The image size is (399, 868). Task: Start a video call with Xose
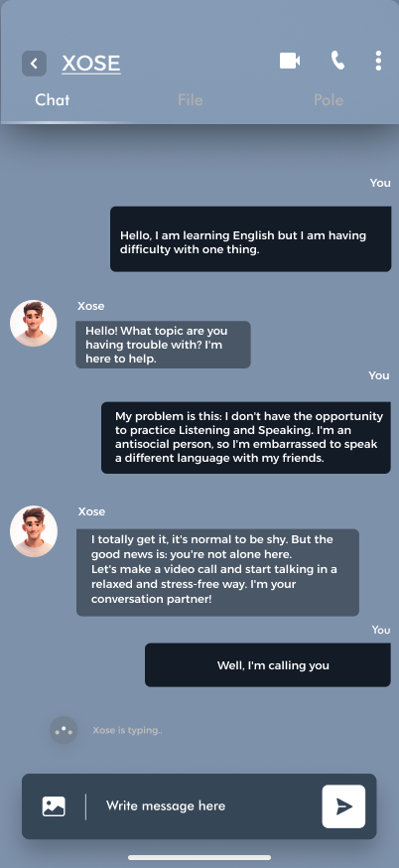coord(290,61)
